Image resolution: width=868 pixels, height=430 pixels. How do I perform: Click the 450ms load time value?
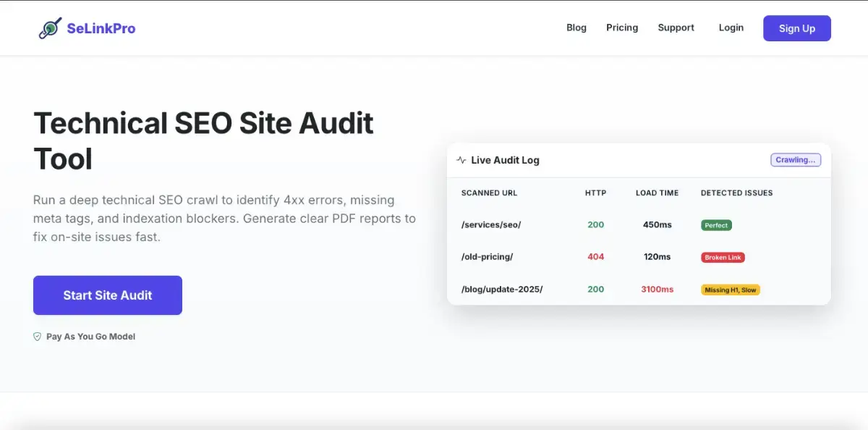pyautogui.click(x=657, y=225)
